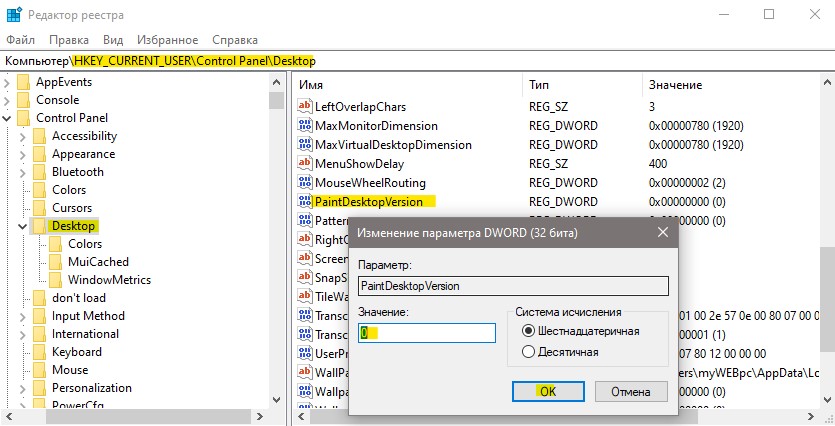The width and height of the screenshot is (835, 426).
Task: Select the PaintDesktopVersion value name
Action: point(369,201)
